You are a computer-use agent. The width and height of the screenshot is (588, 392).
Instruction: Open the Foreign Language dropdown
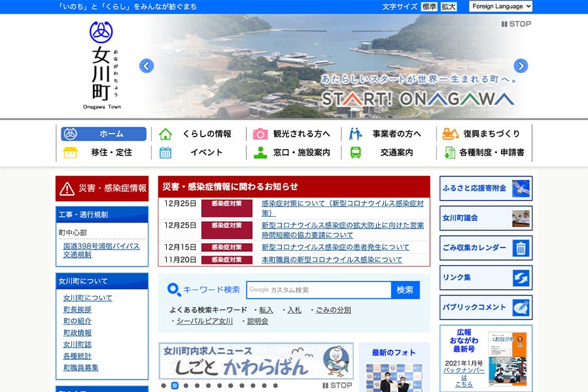500,7
